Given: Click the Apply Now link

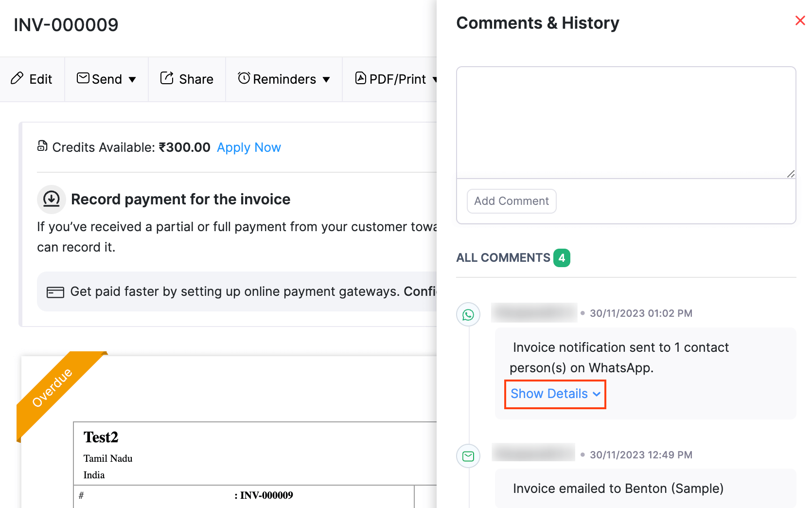Looking at the screenshot, I should pyautogui.click(x=249, y=147).
